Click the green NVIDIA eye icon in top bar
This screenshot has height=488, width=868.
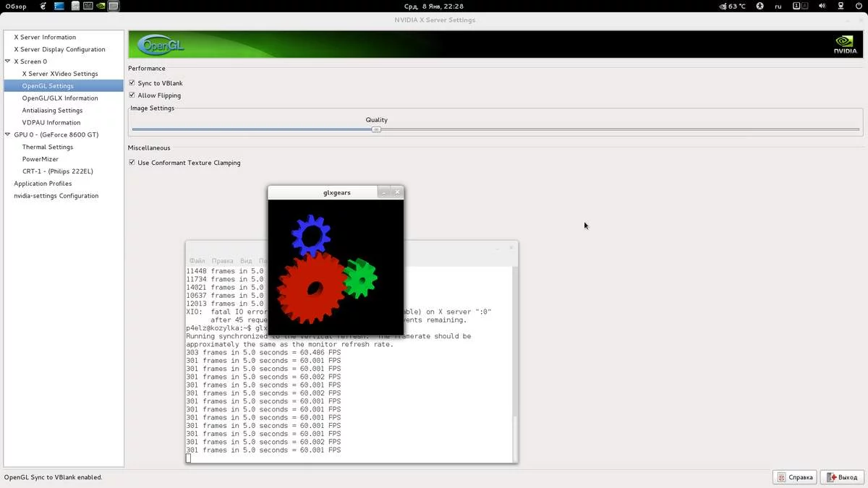101,7
